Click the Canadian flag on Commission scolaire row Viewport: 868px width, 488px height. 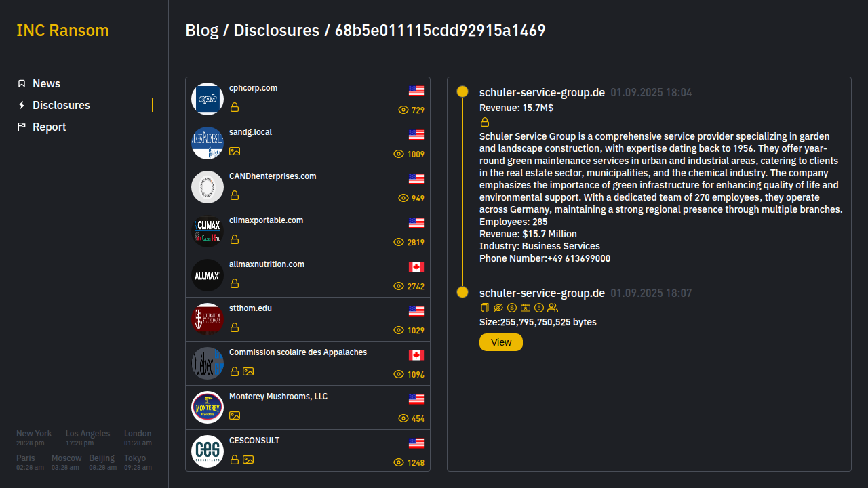(x=416, y=355)
